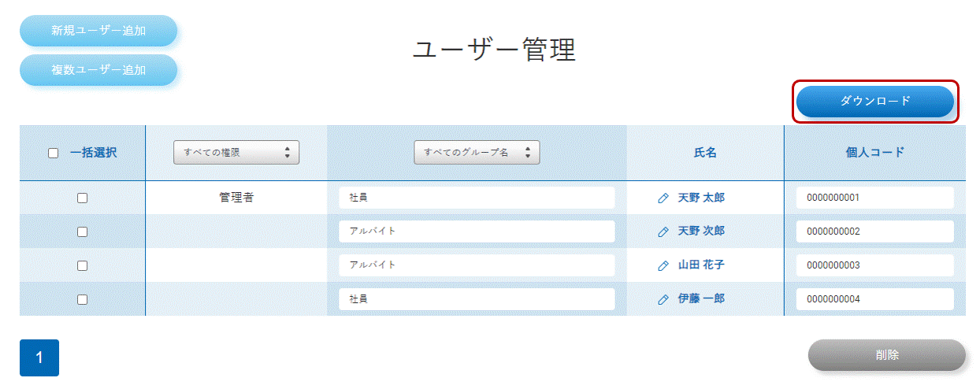
Task: Click the 個人コード field 0000000001
Action: click(875, 198)
